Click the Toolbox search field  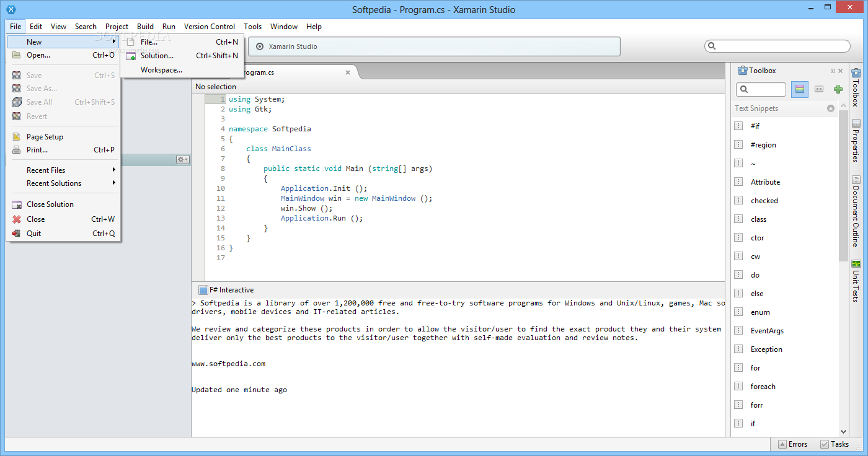coord(761,89)
